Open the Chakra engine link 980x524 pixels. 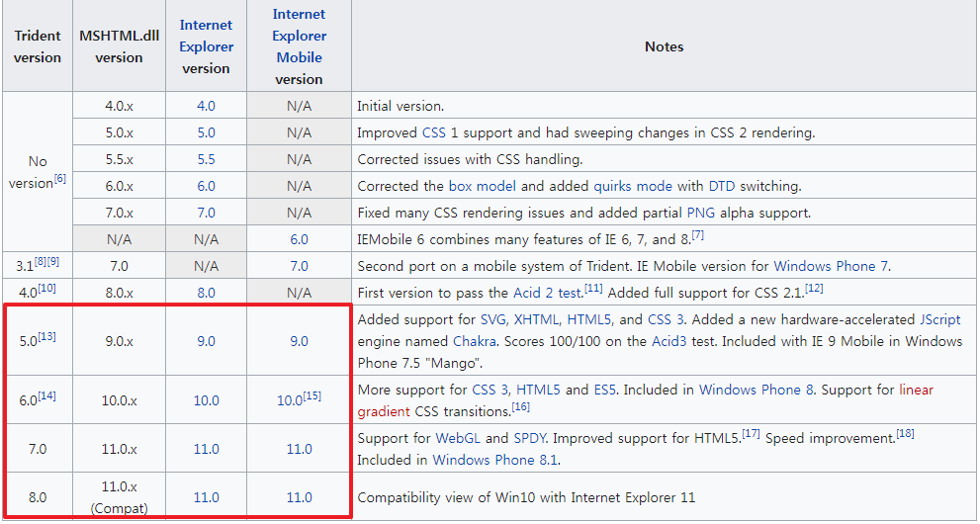[475, 342]
